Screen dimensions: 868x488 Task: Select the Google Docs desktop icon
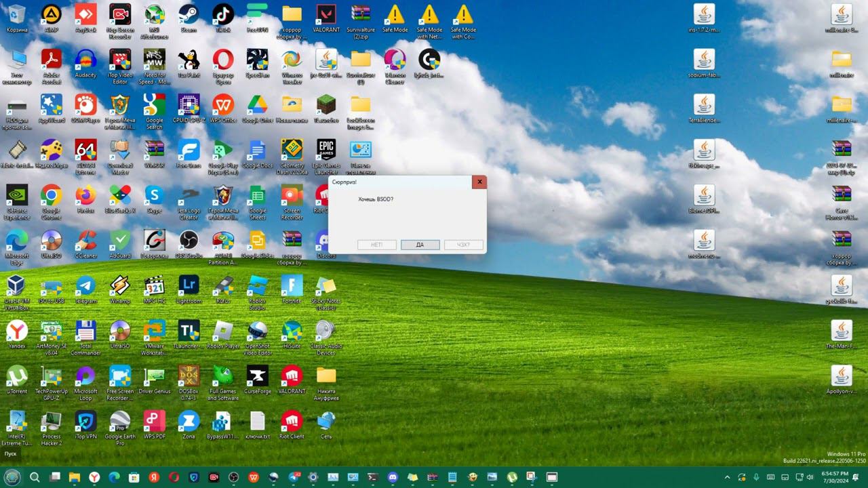258,154
